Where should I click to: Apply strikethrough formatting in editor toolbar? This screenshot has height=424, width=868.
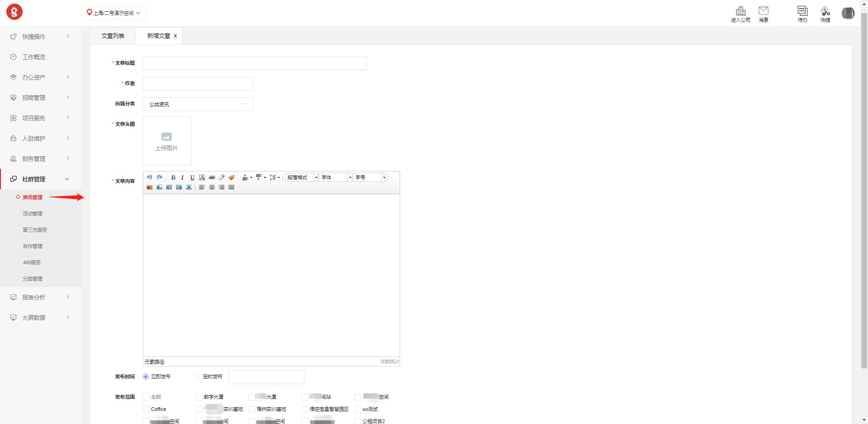click(x=212, y=177)
